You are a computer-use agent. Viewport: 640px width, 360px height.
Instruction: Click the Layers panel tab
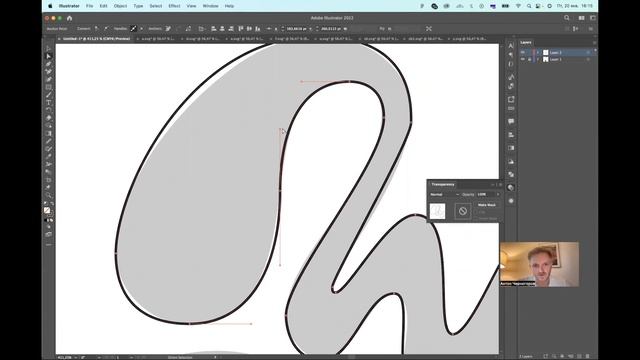(526, 42)
